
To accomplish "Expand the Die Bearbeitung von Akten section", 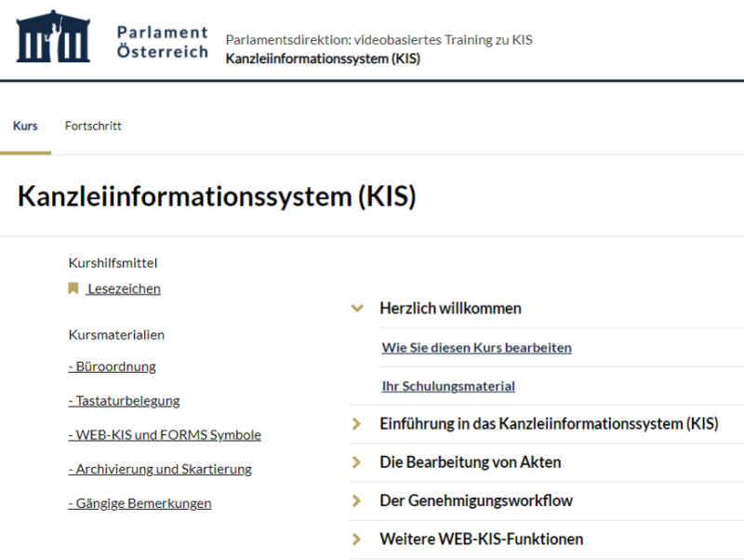I will [356, 461].
